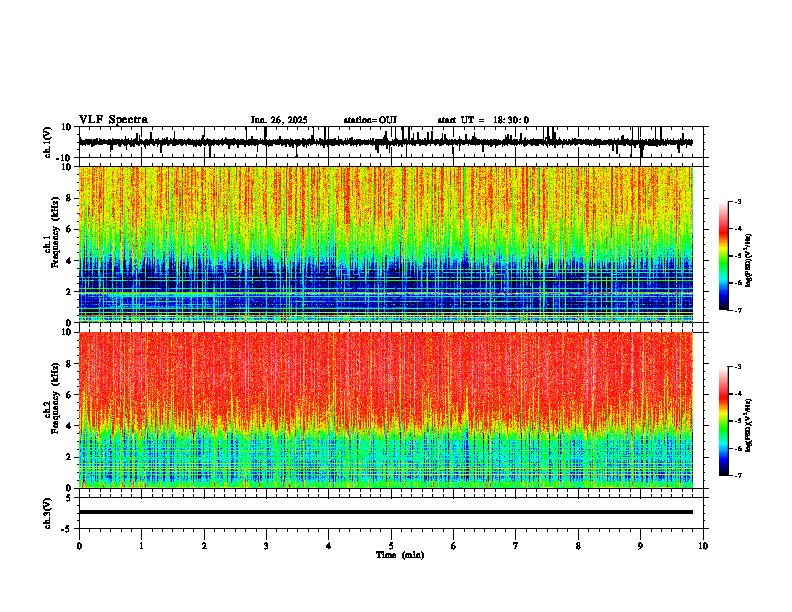Screen dimensions: 792x612
Task: Click the ch.1(V) waveform trace panel
Action: pyautogui.click(x=391, y=142)
